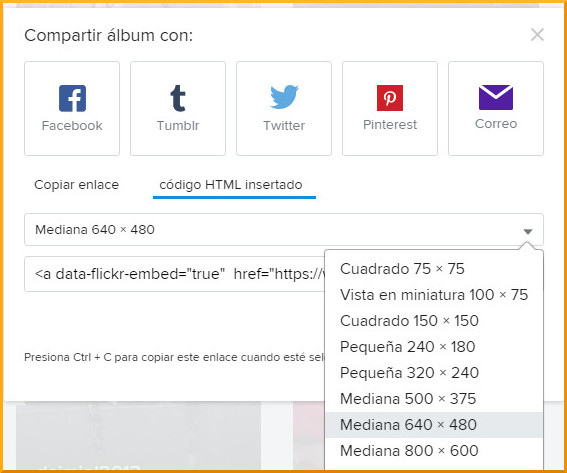Close the Compartir álbum dialog
This screenshot has width=567, height=473.
(x=537, y=35)
